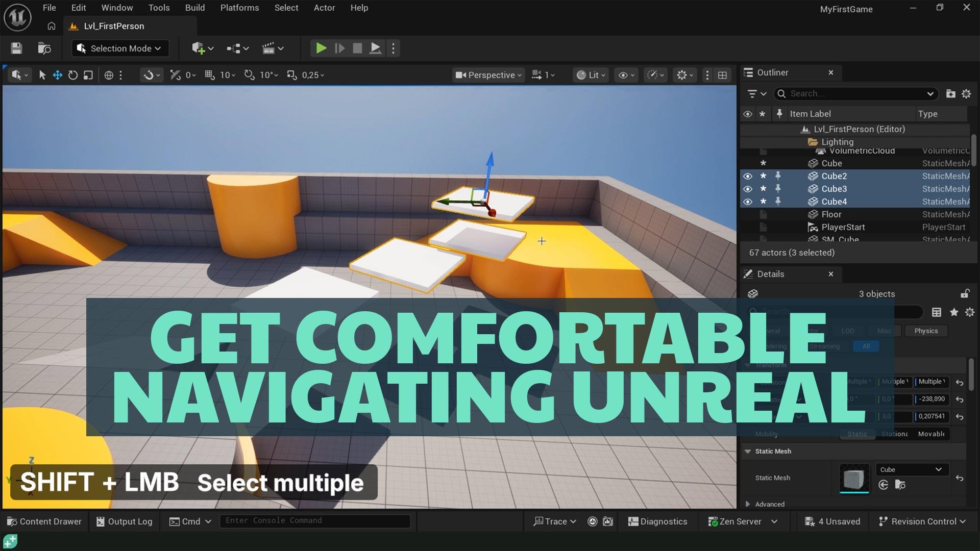Click the Add actor to level icon
980x551 pixels.
click(x=202, y=48)
